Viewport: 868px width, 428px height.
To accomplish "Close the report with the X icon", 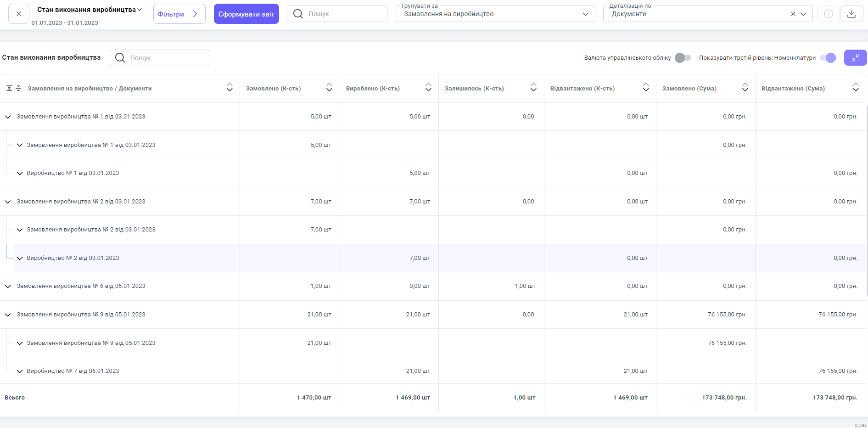I will click(x=19, y=14).
